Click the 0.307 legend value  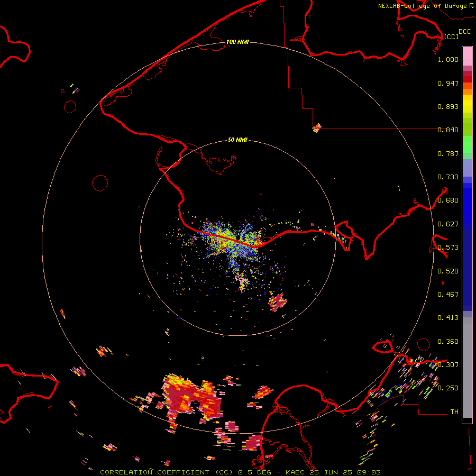[448, 365]
